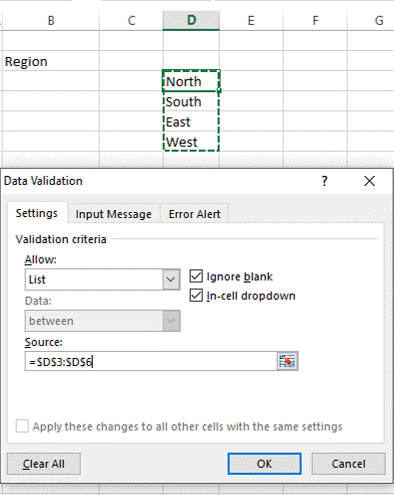Select the cell containing North

point(191,81)
